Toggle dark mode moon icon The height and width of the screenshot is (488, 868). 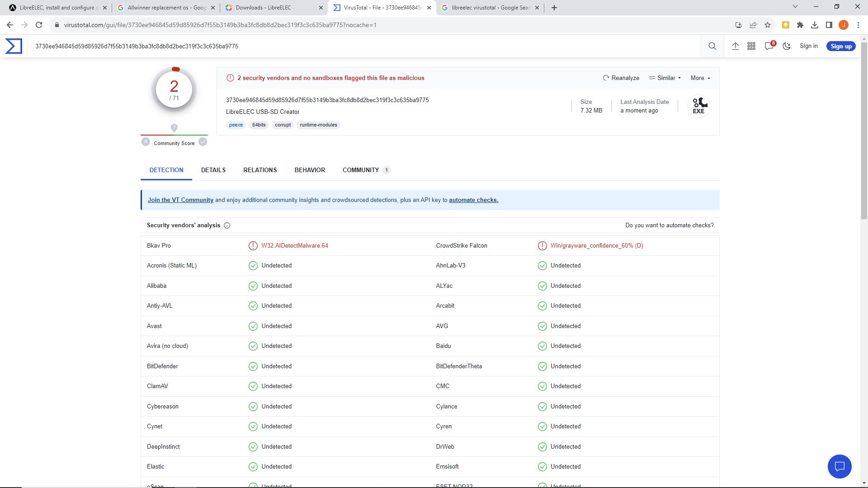[x=787, y=46]
